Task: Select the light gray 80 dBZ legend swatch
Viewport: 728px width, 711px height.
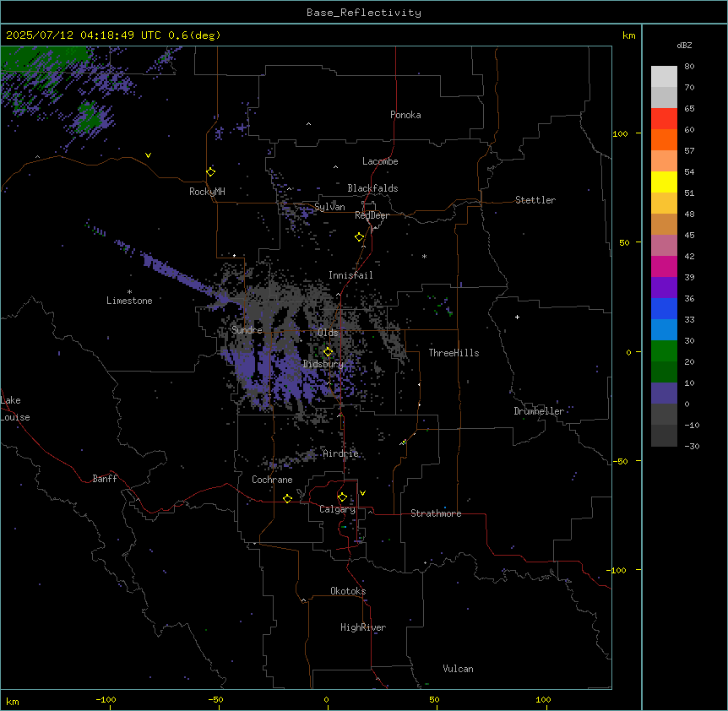Action: 664,77
